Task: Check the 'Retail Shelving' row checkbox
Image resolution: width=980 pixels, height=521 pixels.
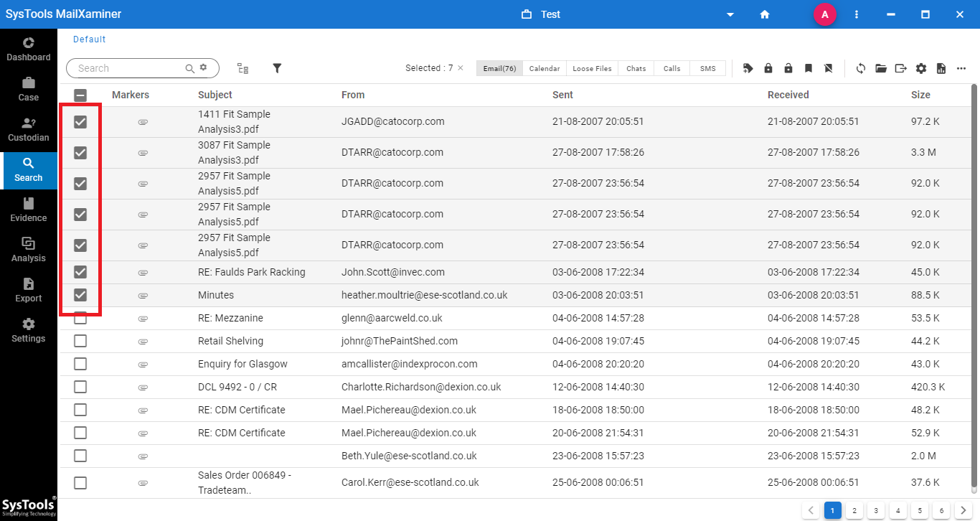Action: point(80,341)
